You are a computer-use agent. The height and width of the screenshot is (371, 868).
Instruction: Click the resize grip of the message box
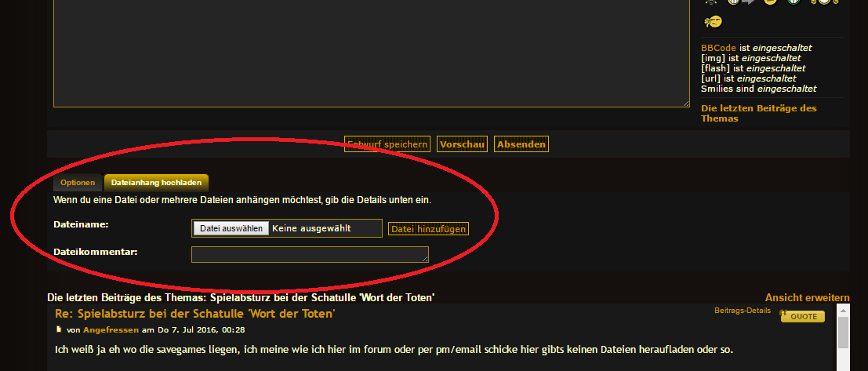point(686,103)
